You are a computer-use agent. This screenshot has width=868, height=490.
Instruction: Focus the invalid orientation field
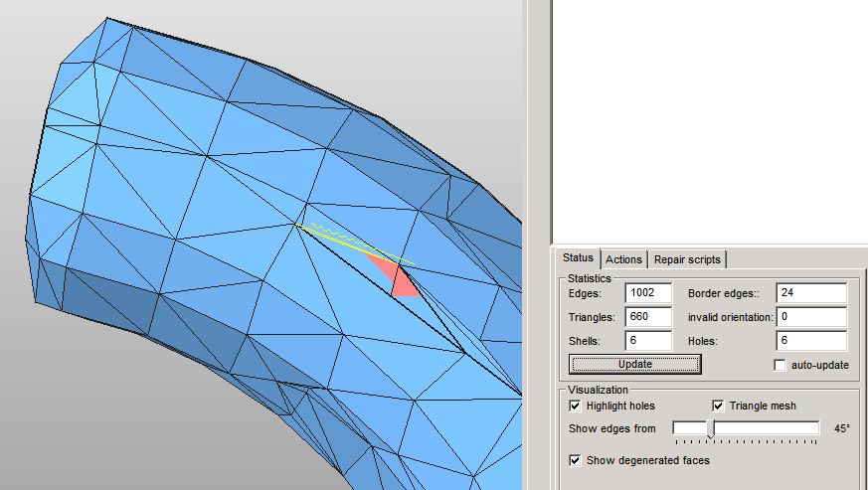pyautogui.click(x=811, y=317)
